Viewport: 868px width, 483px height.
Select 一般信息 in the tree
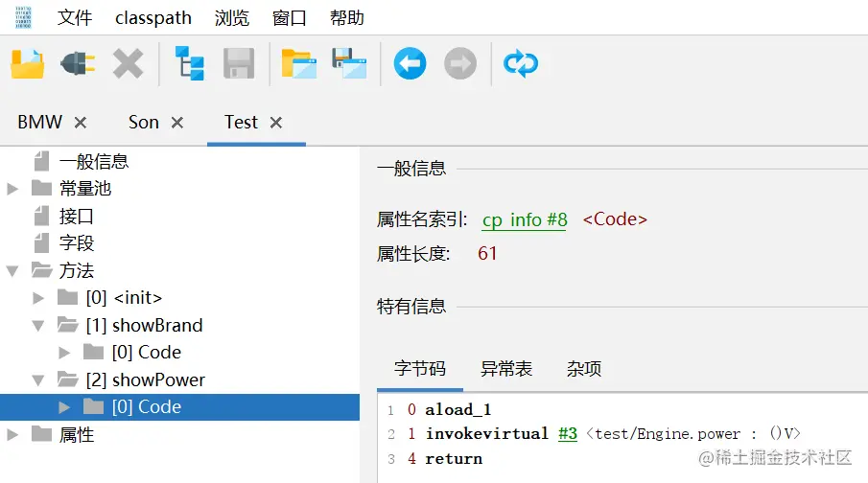94,162
